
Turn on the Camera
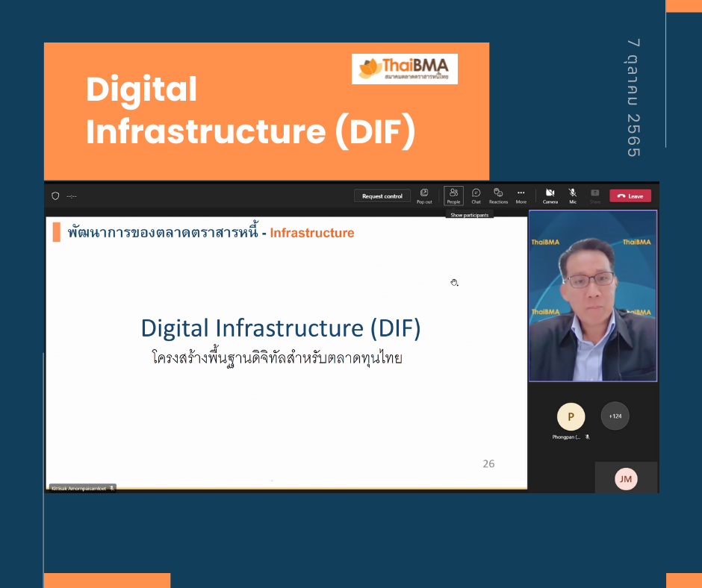point(550,196)
